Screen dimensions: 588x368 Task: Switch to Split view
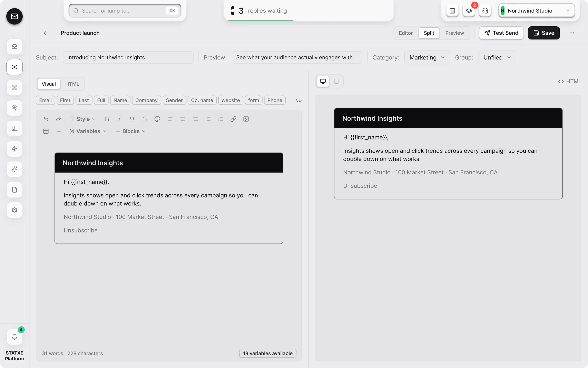click(x=429, y=33)
